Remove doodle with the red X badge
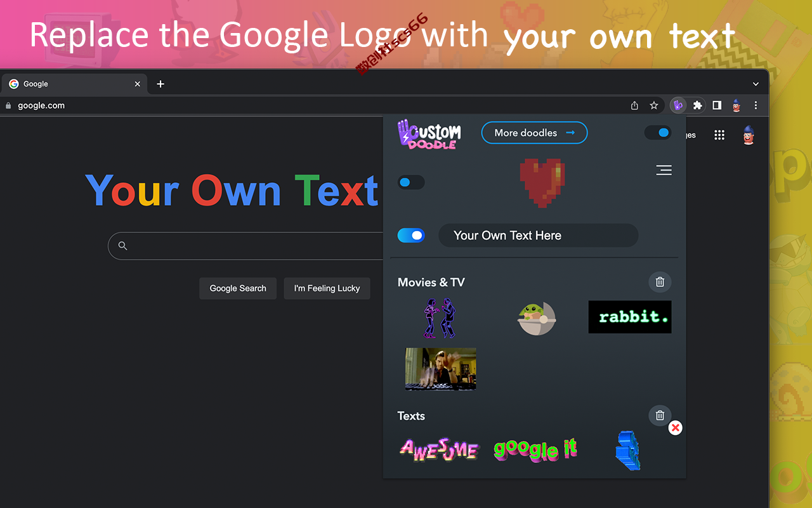Screen dimensions: 812x508 click(x=676, y=428)
